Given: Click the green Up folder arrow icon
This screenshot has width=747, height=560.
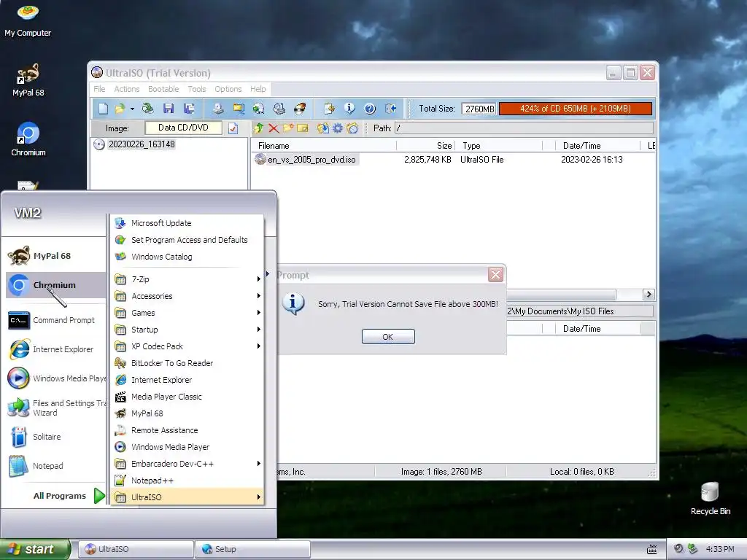Looking at the screenshot, I should pyautogui.click(x=259, y=128).
